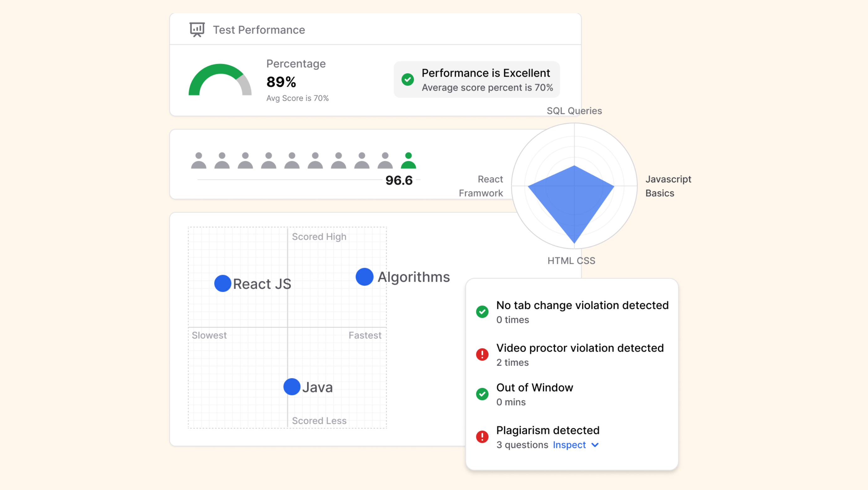The image size is (868, 490).
Task: Click the '0 mins' duration text
Action: click(x=511, y=402)
